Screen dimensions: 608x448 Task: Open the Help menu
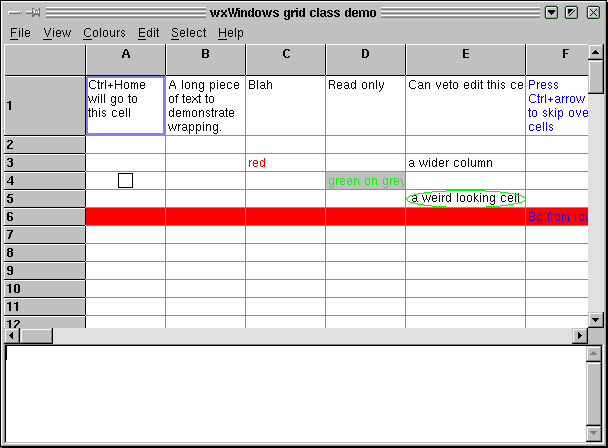coord(231,33)
